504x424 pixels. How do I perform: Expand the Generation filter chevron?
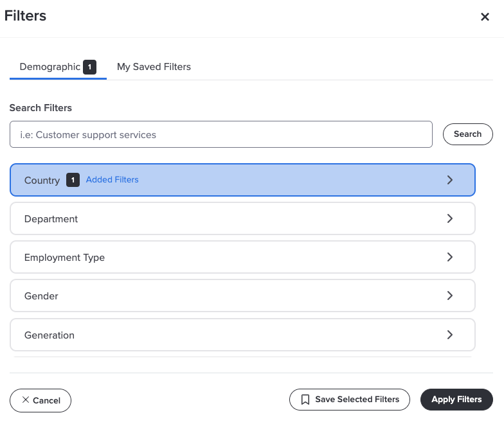(x=450, y=335)
